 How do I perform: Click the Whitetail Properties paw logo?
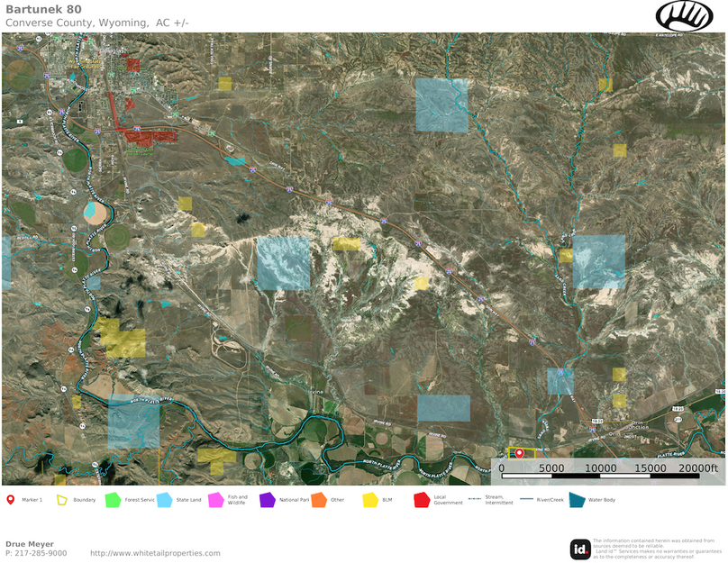tap(684, 15)
